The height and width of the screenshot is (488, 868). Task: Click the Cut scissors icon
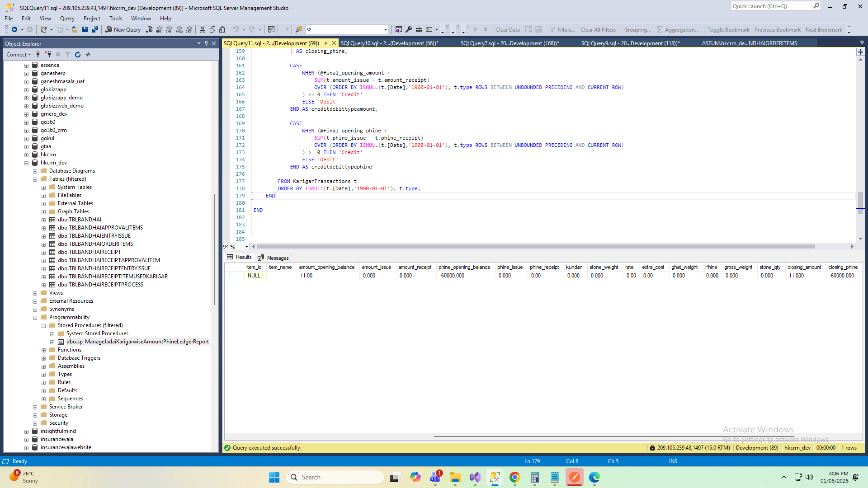203,30
